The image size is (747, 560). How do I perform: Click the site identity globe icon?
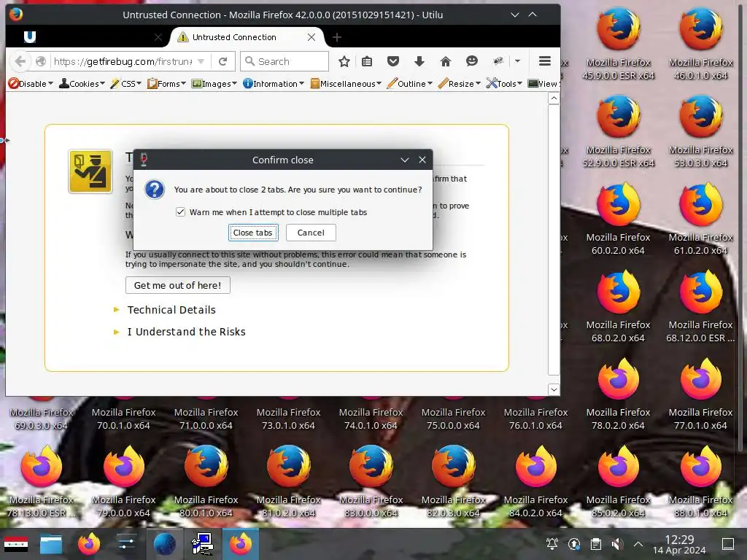coord(41,61)
